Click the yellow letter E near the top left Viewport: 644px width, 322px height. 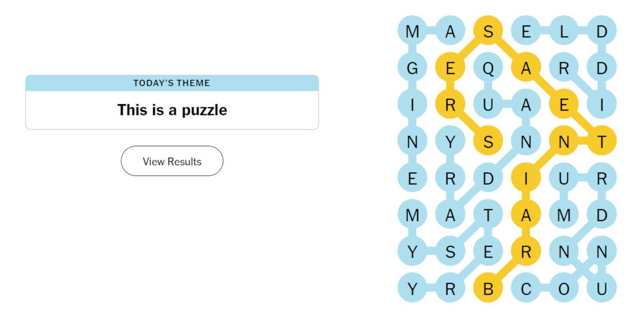(x=451, y=68)
